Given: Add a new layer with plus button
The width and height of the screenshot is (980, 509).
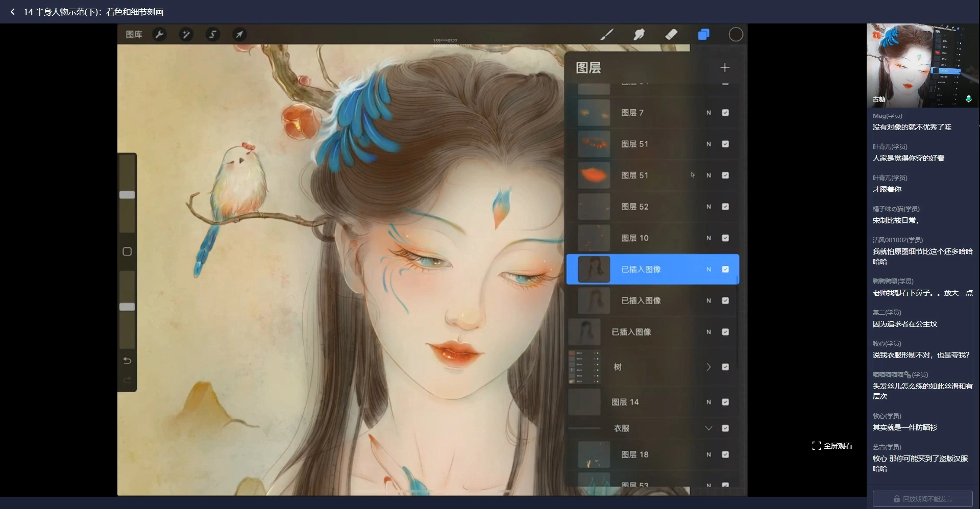Looking at the screenshot, I should (x=725, y=68).
